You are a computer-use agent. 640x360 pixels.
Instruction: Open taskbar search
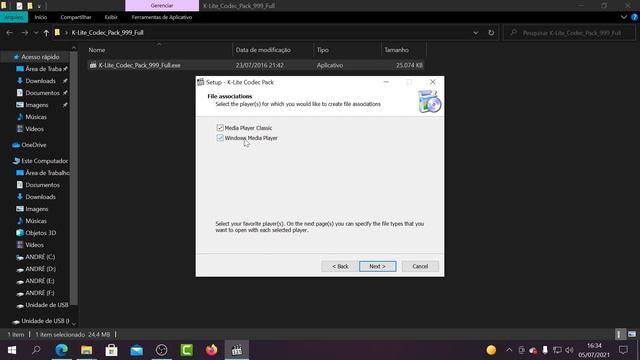[36, 350]
